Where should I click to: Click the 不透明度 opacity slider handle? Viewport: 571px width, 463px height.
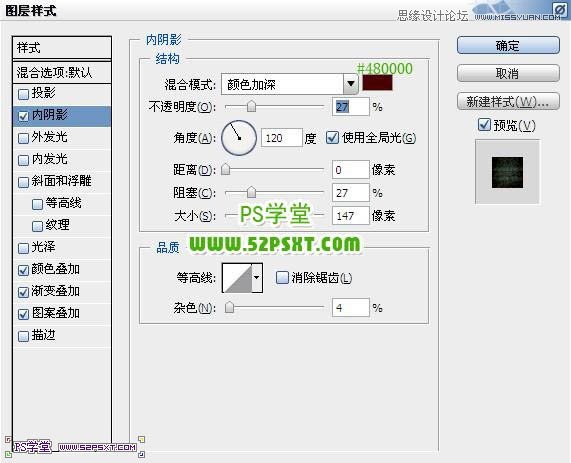point(251,106)
